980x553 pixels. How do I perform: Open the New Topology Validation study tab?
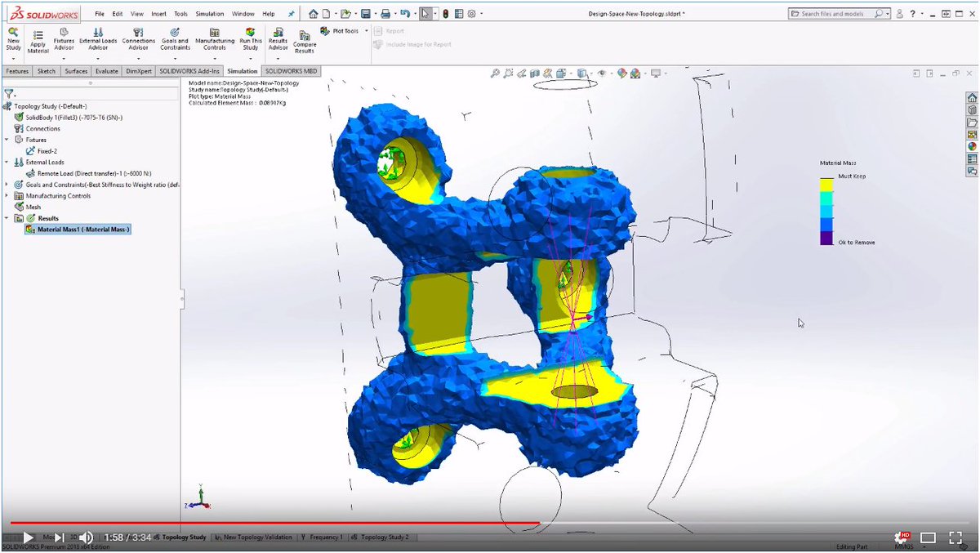[253, 537]
